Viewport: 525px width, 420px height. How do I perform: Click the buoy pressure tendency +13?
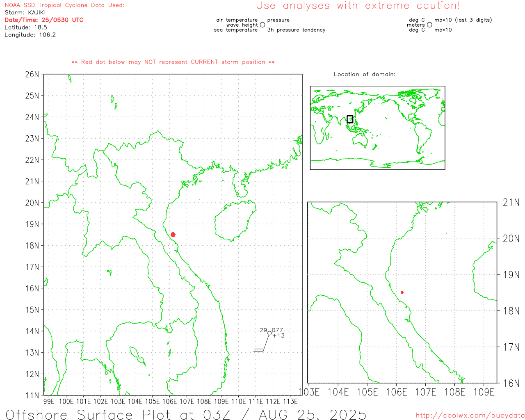(278, 336)
